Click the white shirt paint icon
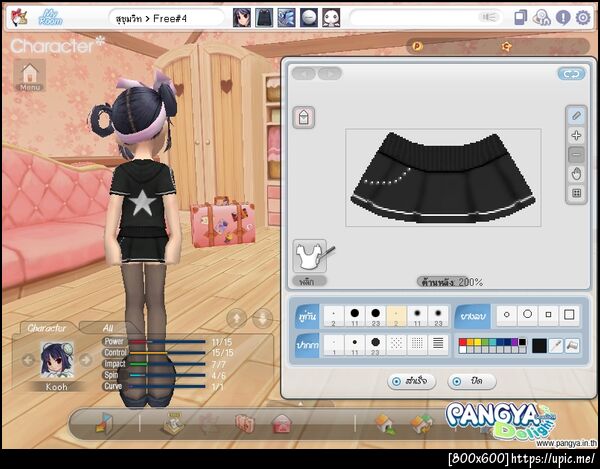 (x=310, y=256)
